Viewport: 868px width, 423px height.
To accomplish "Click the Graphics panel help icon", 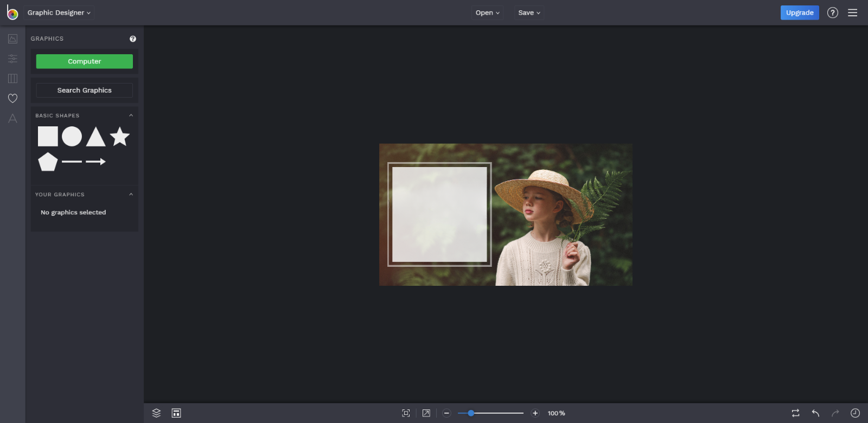I will (133, 39).
